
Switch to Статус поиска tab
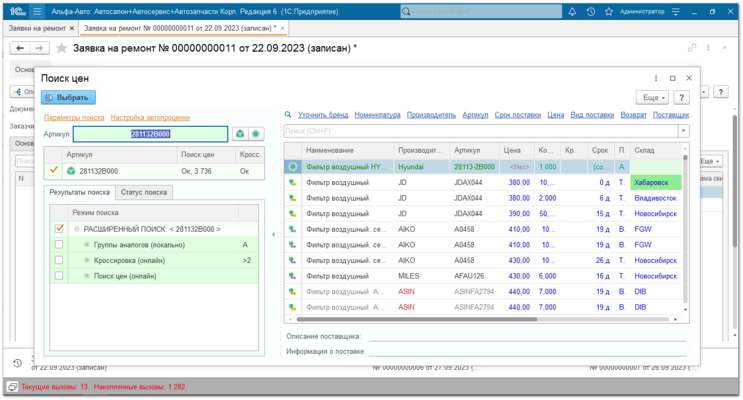[144, 192]
